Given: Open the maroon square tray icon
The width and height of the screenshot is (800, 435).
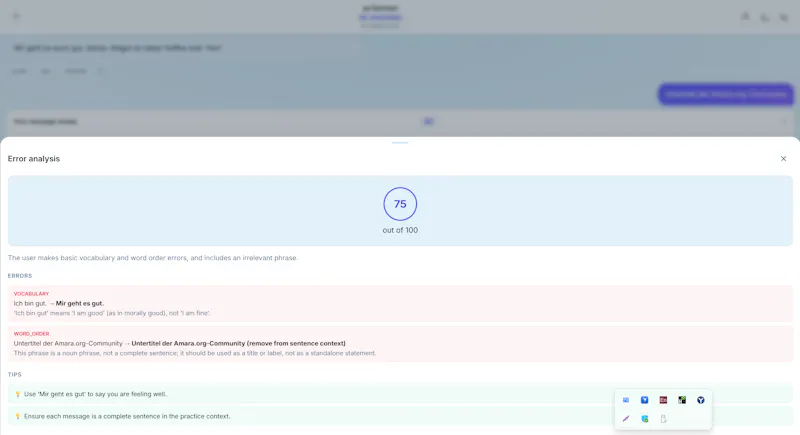Looking at the screenshot, I should point(663,400).
